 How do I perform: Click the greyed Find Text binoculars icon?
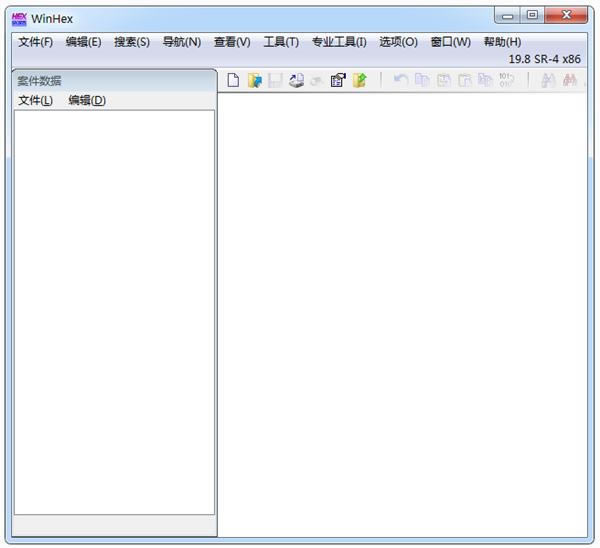pos(548,80)
